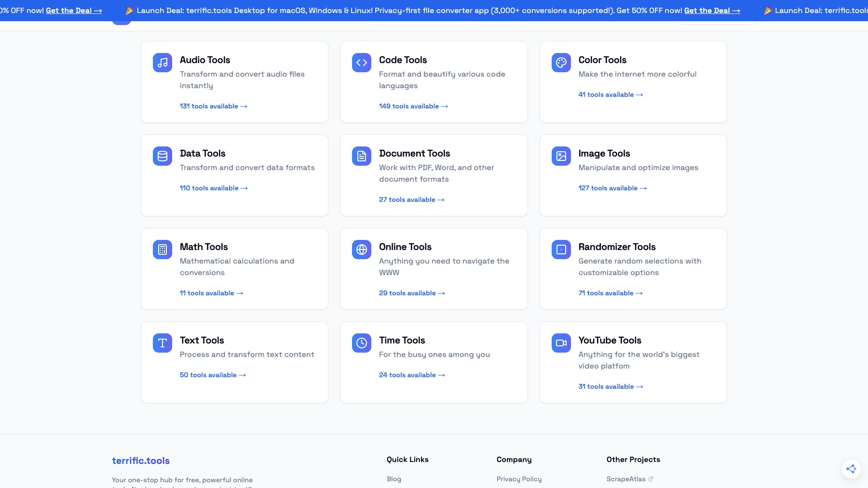Viewport: 868px width, 488px height.
Task: Click the Online Tools globe icon
Action: pyautogui.click(x=362, y=250)
